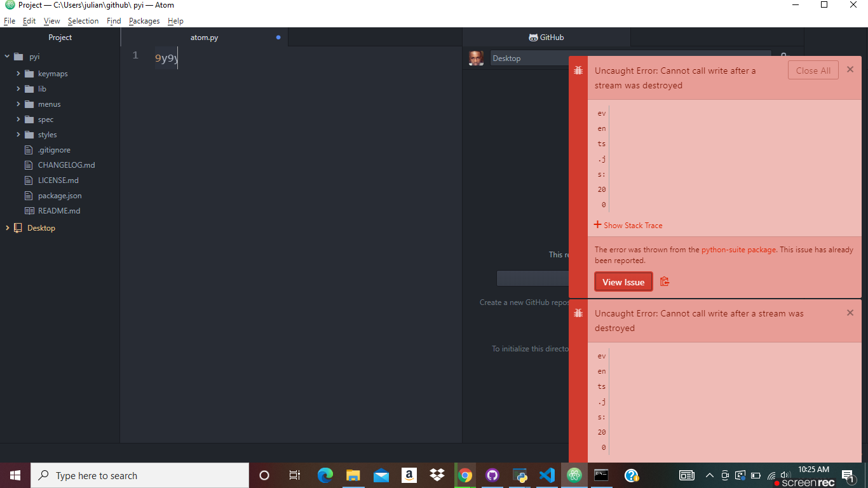The height and width of the screenshot is (488, 868).
Task: Open the File menu
Action: pos(10,21)
